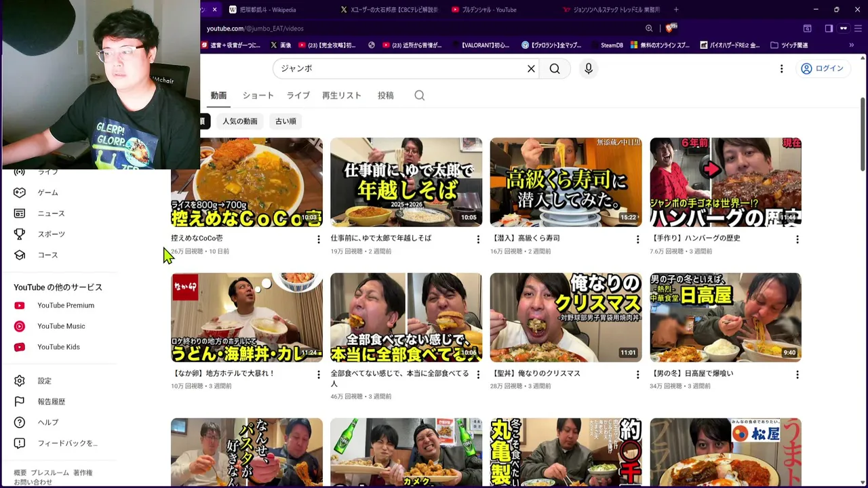The width and height of the screenshot is (868, 488).
Task: Open the ツイッチ関連 bookmark folder
Action: coord(789,45)
